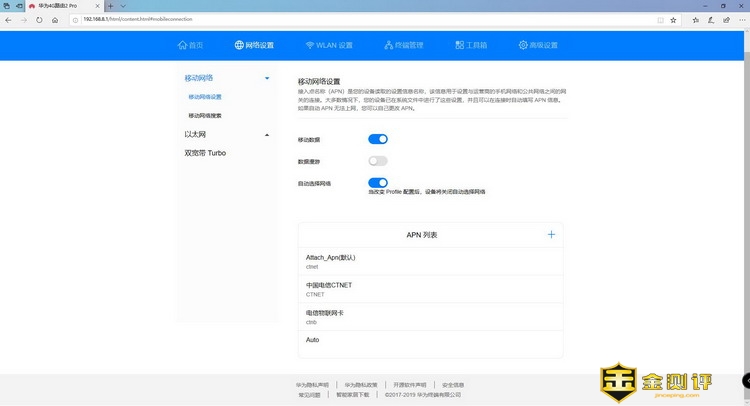
Task: Collapse the 移动网络 sidebar section
Action: tap(266, 78)
